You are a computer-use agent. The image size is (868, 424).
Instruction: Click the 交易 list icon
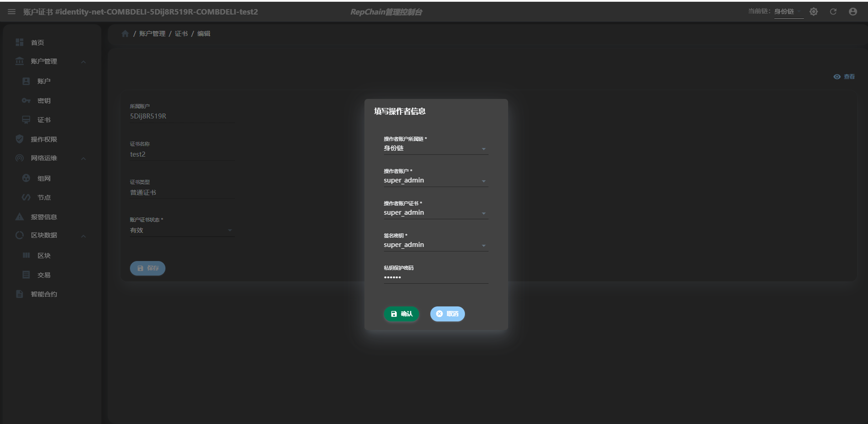pos(26,275)
